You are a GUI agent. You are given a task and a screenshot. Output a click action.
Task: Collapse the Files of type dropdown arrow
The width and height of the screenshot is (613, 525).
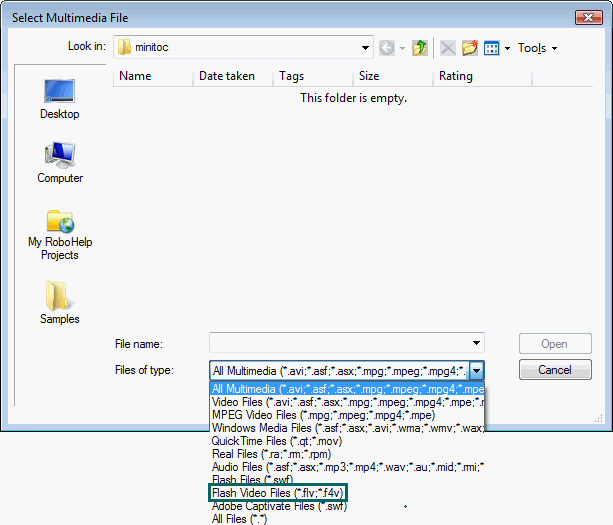point(476,370)
